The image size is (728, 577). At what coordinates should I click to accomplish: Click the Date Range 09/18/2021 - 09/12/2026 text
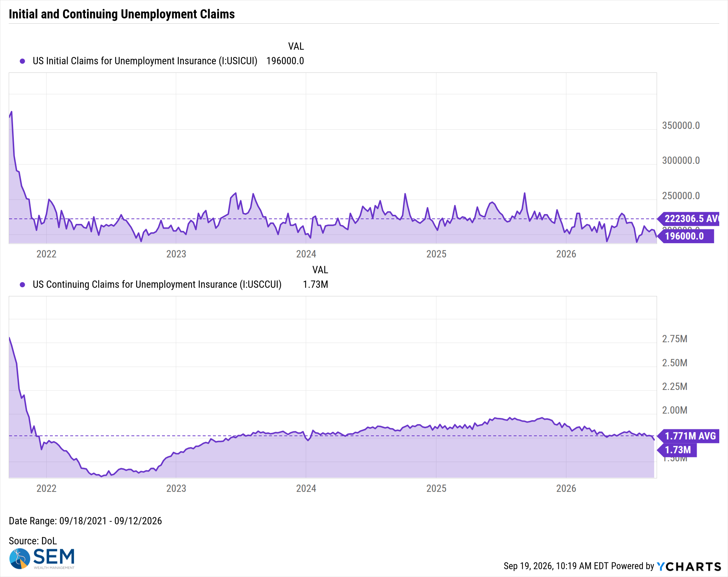(x=85, y=521)
